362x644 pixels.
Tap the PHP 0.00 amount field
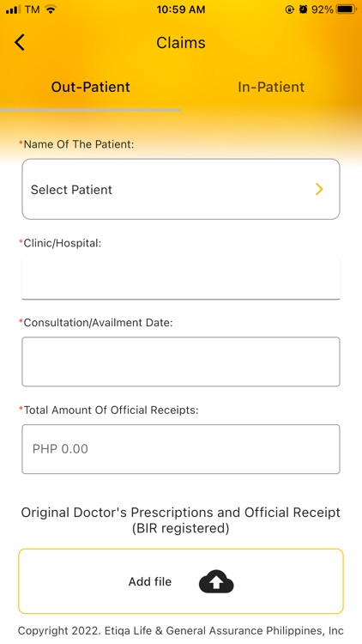[x=181, y=449]
